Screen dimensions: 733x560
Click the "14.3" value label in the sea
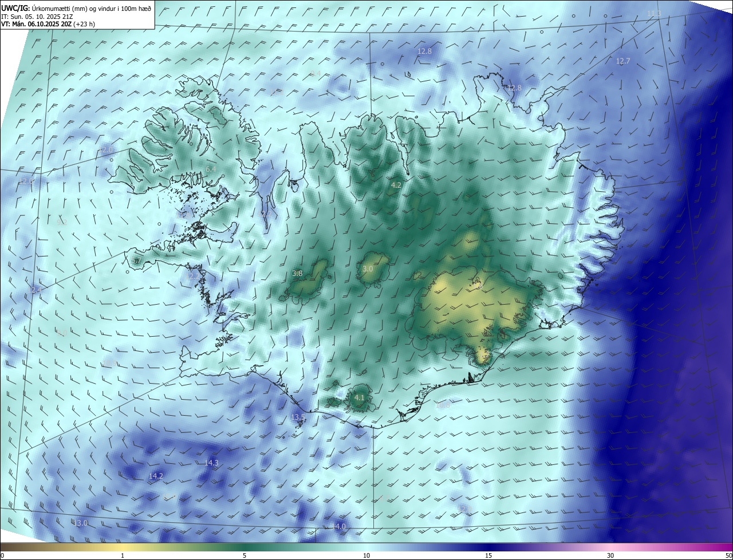click(x=211, y=463)
